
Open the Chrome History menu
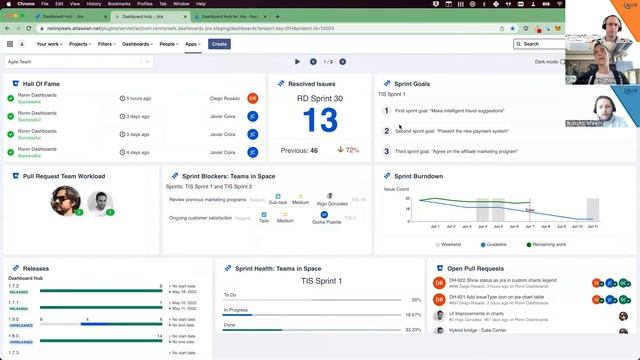(x=93, y=4)
